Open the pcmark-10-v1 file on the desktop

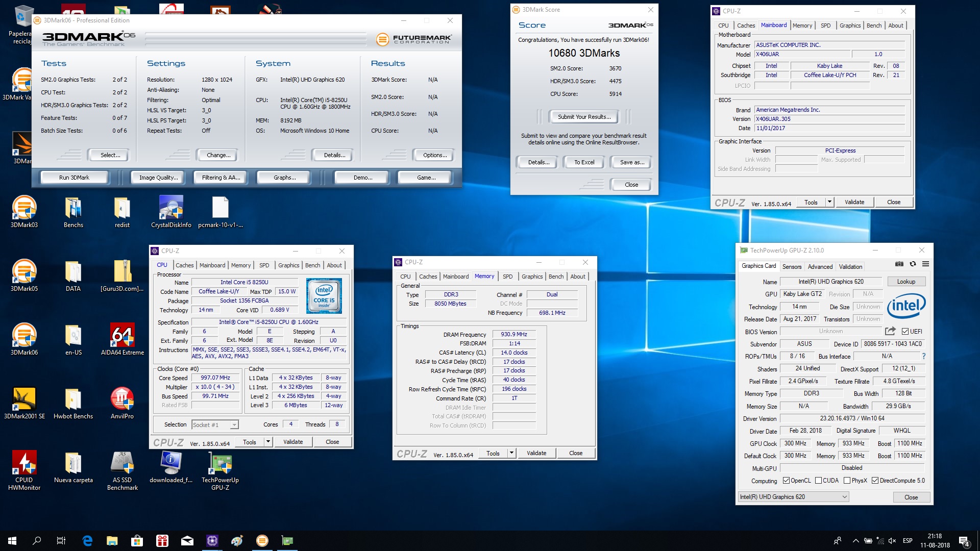click(220, 212)
